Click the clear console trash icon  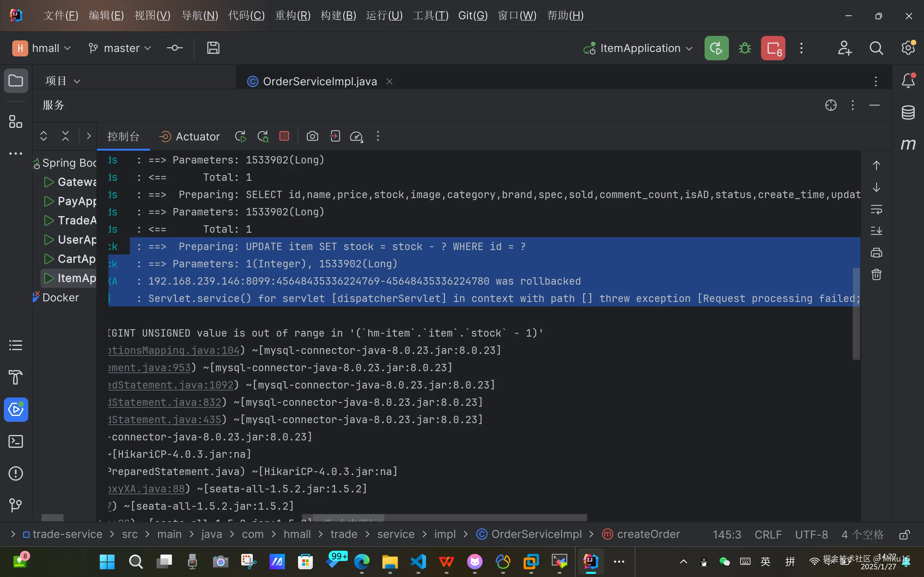tap(876, 274)
